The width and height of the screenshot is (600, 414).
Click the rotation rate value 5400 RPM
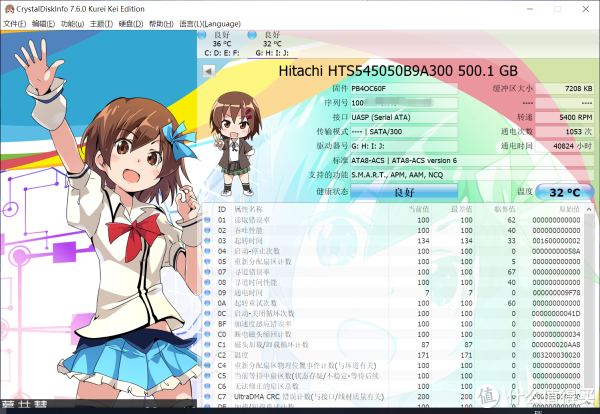[x=564, y=117]
